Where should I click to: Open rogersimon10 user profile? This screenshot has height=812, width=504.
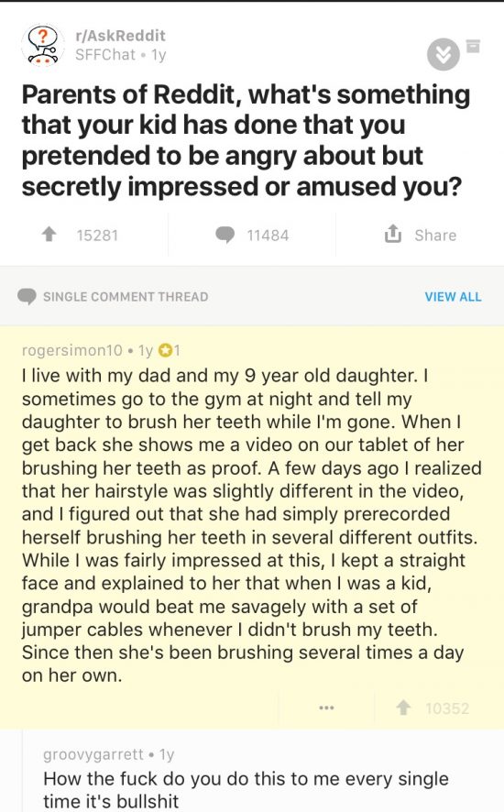[72, 351]
